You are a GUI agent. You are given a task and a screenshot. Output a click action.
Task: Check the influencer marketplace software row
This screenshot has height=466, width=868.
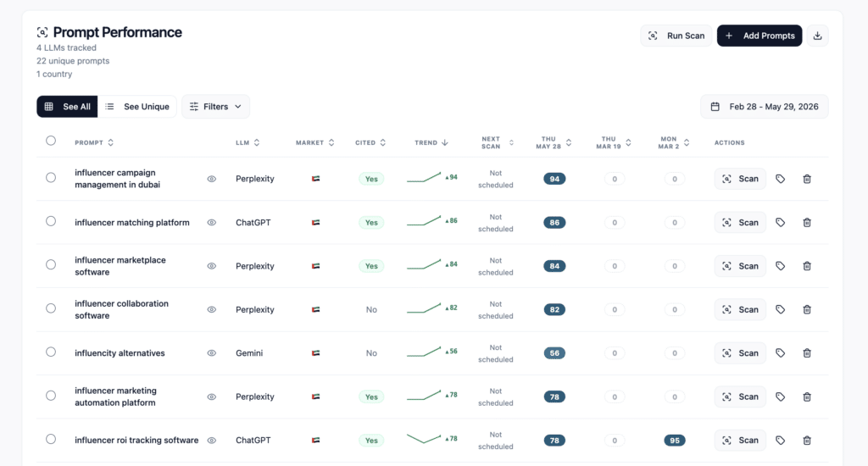pyautogui.click(x=51, y=264)
